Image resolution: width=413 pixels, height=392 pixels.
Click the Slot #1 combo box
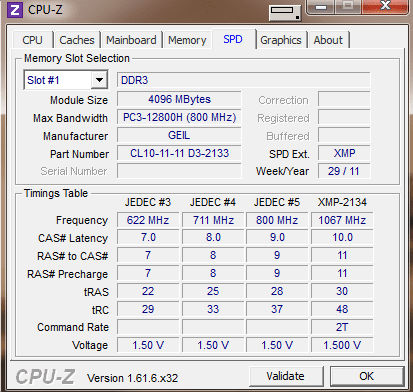pos(66,80)
